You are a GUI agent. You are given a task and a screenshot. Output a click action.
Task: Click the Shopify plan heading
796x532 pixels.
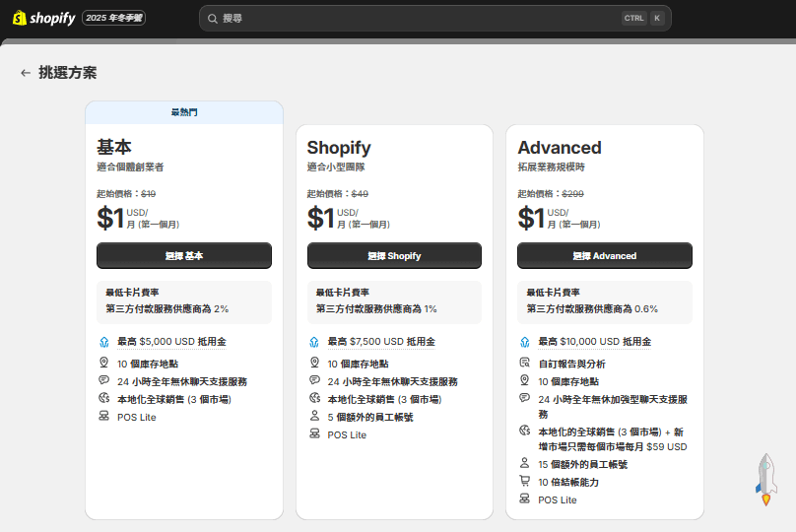pos(339,148)
